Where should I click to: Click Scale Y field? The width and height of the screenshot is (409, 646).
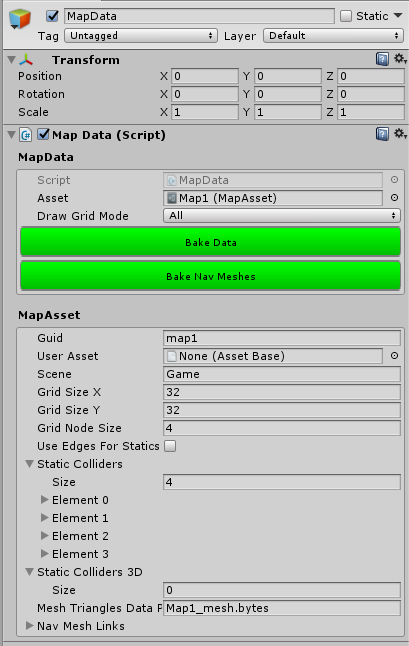pos(288,112)
